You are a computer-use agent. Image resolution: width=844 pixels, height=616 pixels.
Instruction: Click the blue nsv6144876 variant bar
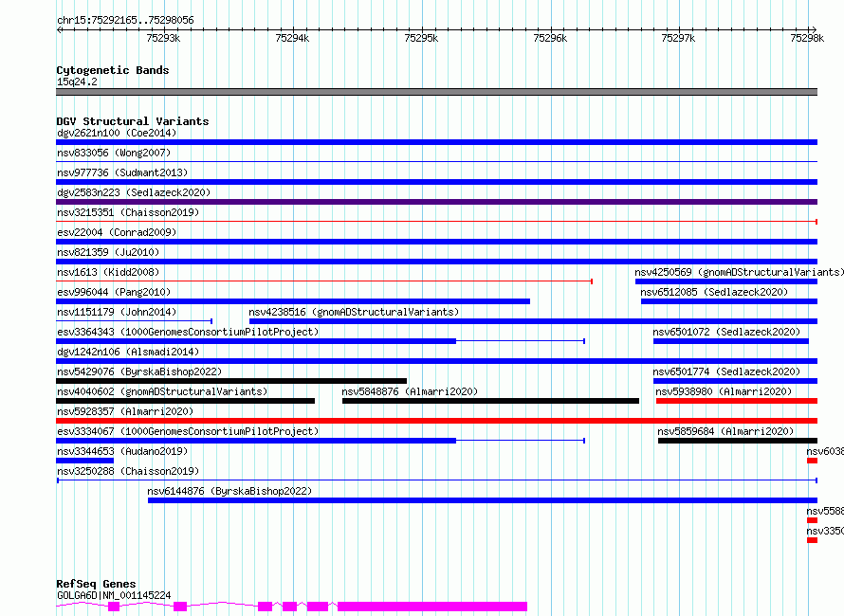point(483,500)
